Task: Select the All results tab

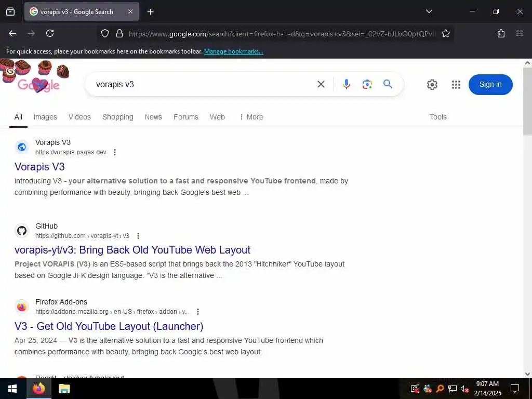Action: coord(18,117)
